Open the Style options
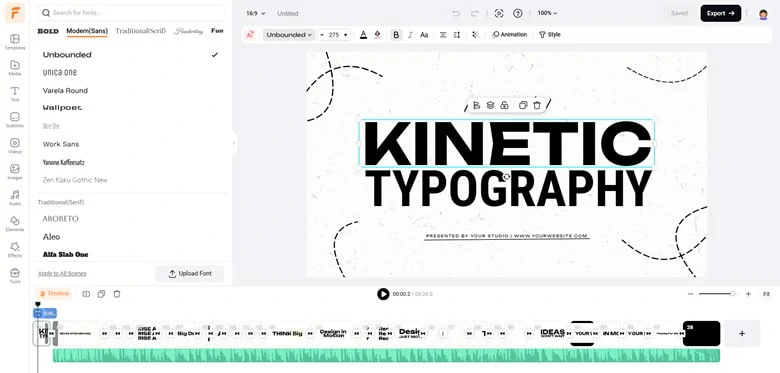This screenshot has height=373, width=780. pyautogui.click(x=550, y=34)
